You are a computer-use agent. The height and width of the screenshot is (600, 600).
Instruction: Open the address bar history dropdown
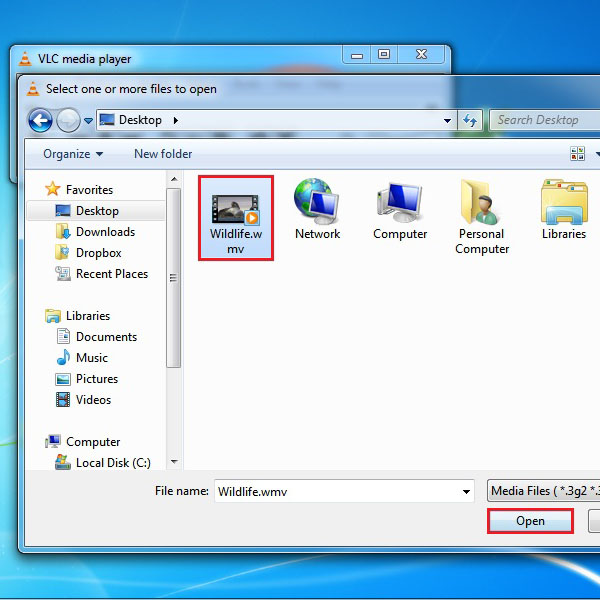coord(447,121)
